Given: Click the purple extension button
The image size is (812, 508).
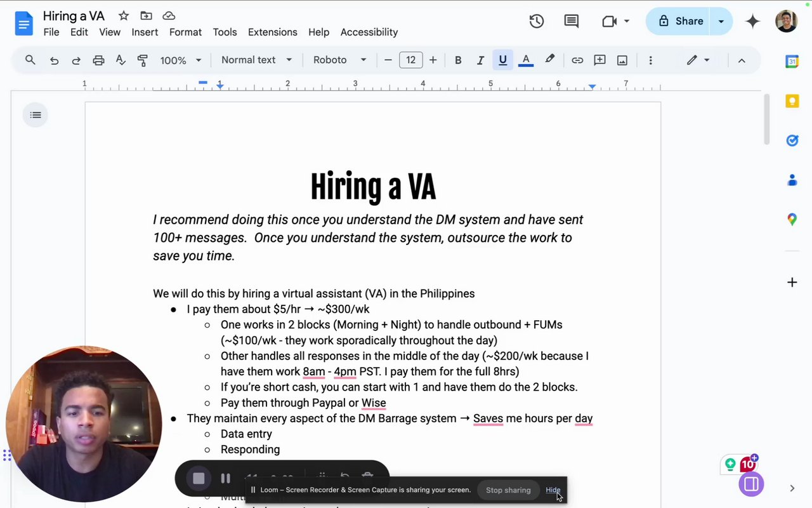Looking at the screenshot, I should coord(751,485).
